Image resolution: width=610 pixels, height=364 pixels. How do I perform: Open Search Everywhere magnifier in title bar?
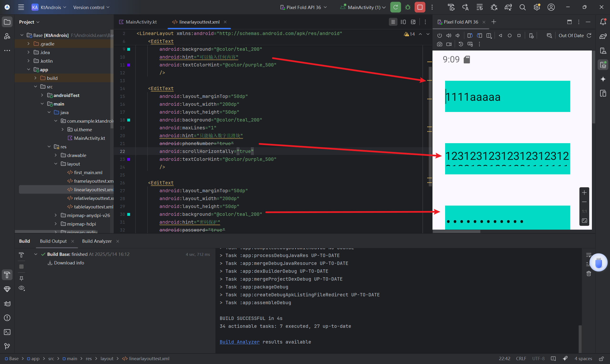[523, 7]
